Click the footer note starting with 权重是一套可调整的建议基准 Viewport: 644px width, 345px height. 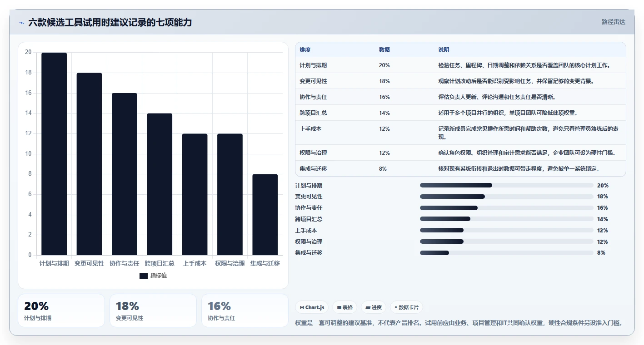[459, 323]
